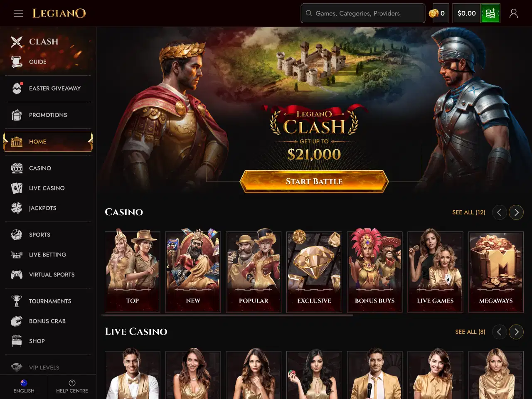This screenshot has height=399, width=532.
Task: Show next Live Casino items arrow
Action: point(516,332)
